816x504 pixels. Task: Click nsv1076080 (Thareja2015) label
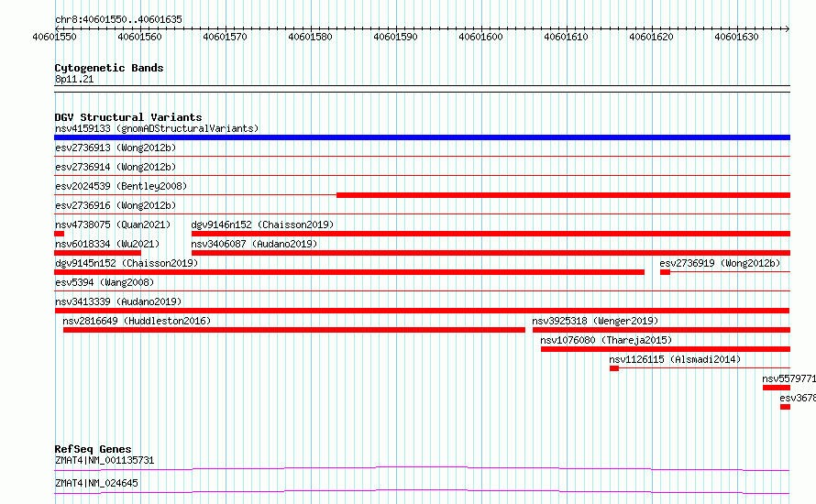pyautogui.click(x=606, y=340)
